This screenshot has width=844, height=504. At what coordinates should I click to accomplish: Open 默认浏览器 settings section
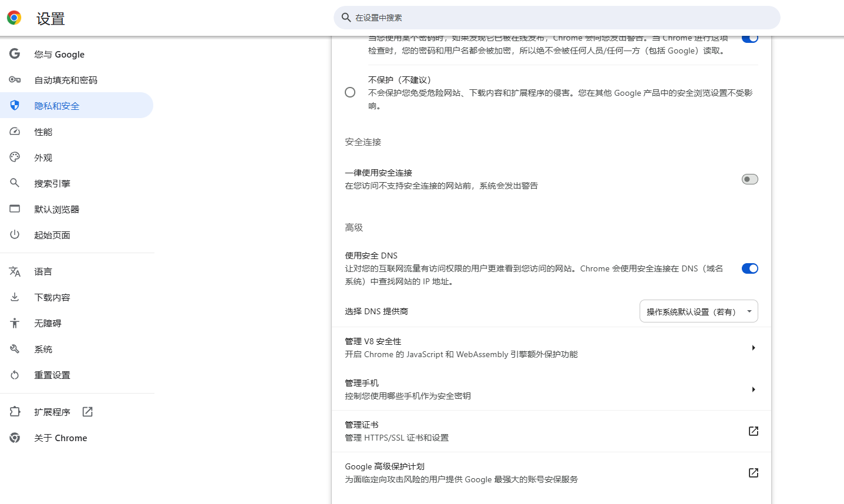click(76, 209)
